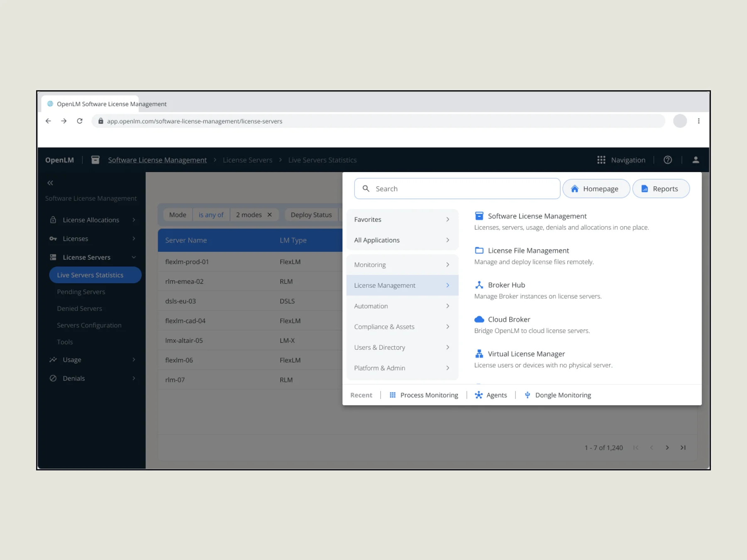Image resolution: width=747 pixels, height=560 pixels.
Task: Select the Monitoring category
Action: (x=402, y=265)
